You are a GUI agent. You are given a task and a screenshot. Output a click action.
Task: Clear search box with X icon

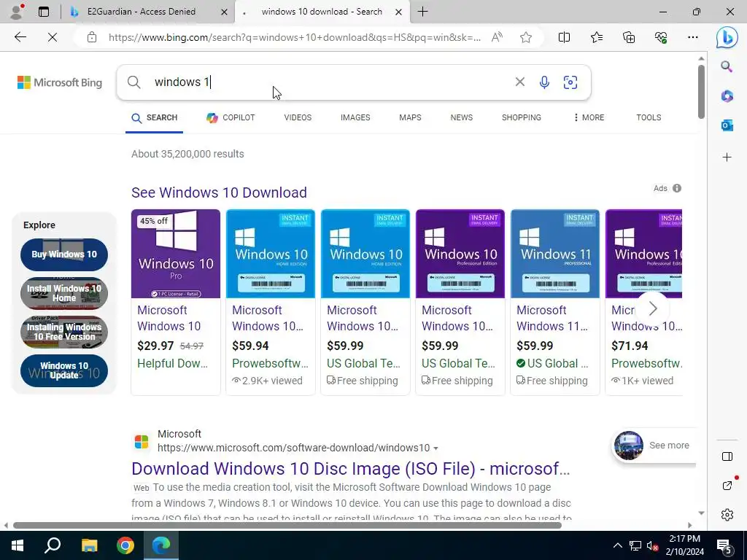519,82
